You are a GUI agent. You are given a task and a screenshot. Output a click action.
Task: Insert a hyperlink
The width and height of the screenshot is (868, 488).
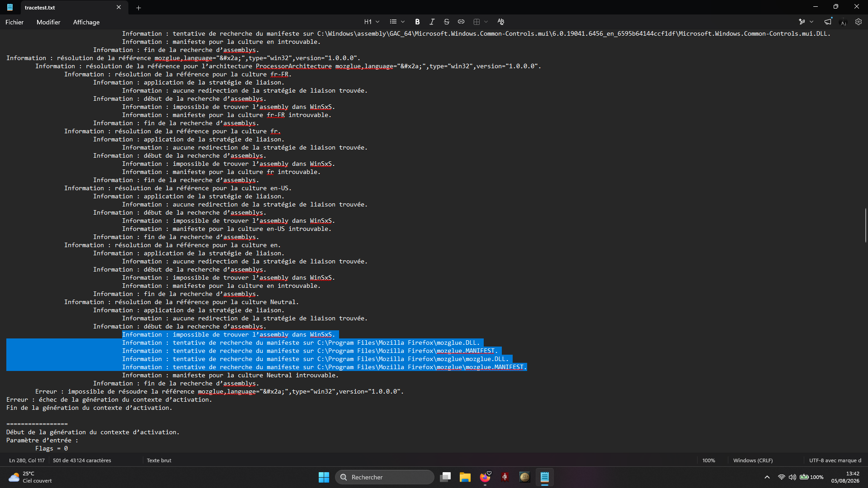pyautogui.click(x=461, y=22)
